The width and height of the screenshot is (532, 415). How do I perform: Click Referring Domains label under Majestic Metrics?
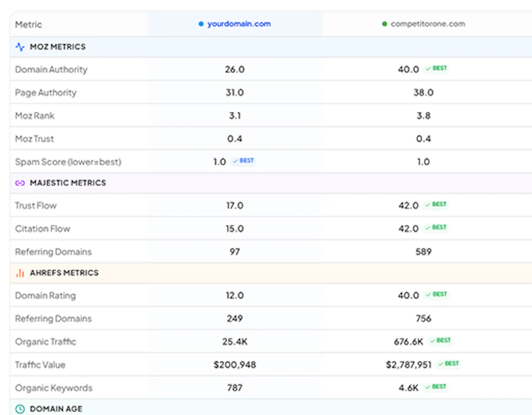point(53,252)
